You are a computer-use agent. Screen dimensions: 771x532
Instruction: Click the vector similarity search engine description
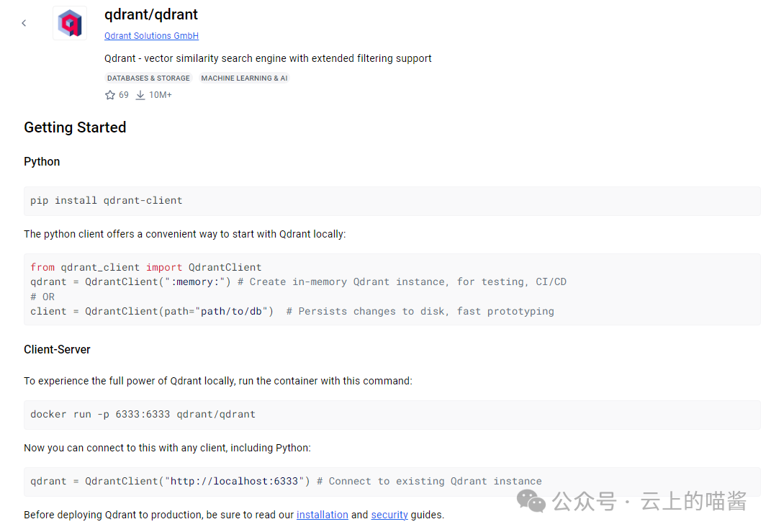click(x=268, y=58)
